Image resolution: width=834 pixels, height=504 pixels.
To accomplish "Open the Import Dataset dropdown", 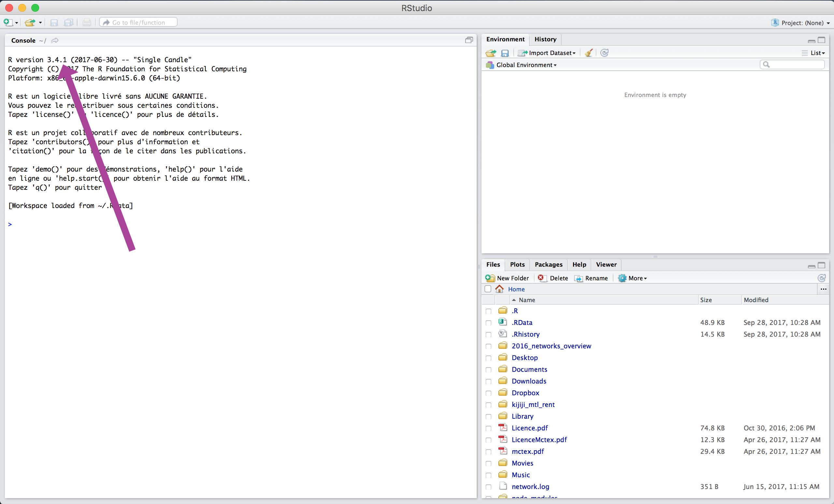I will click(547, 53).
